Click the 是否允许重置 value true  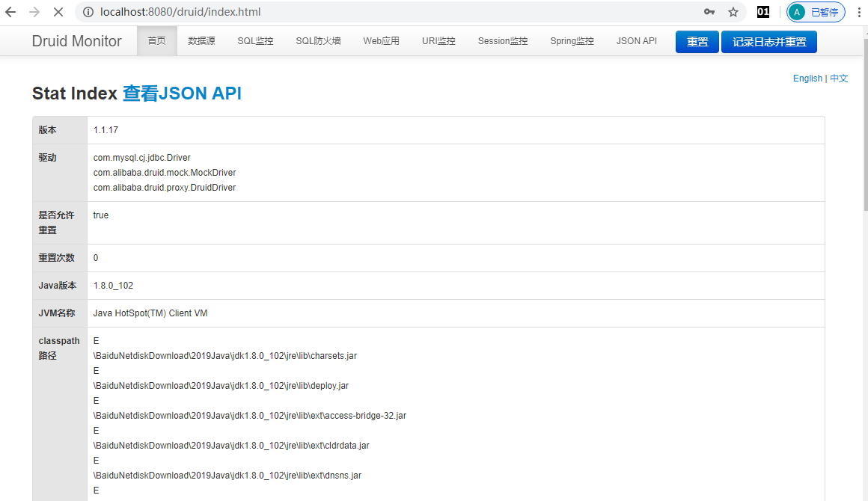point(101,215)
